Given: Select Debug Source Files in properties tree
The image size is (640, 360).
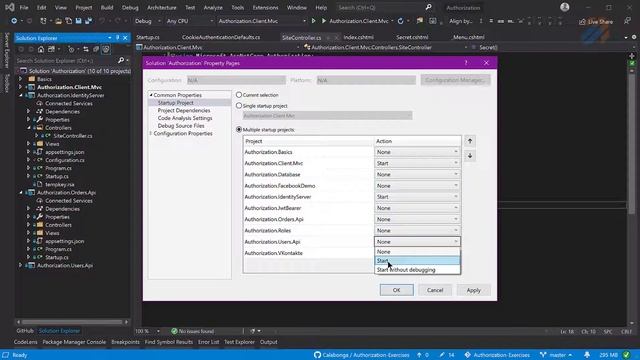Looking at the screenshot, I should (x=181, y=126).
